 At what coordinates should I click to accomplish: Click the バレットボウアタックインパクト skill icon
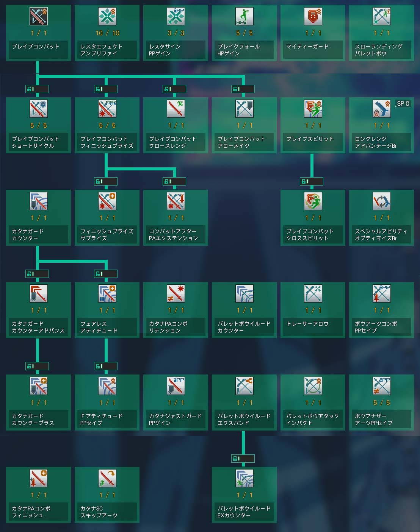click(x=313, y=386)
